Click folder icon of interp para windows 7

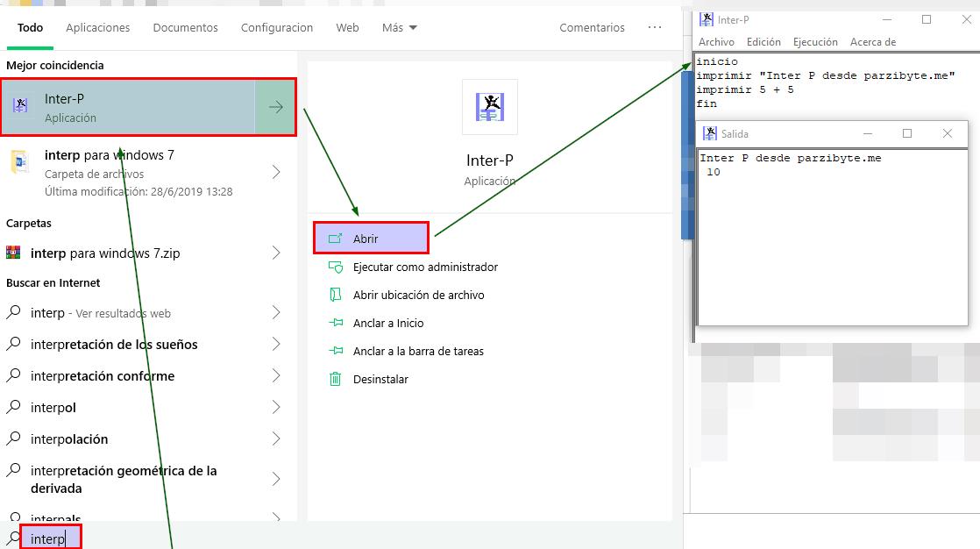click(x=19, y=162)
